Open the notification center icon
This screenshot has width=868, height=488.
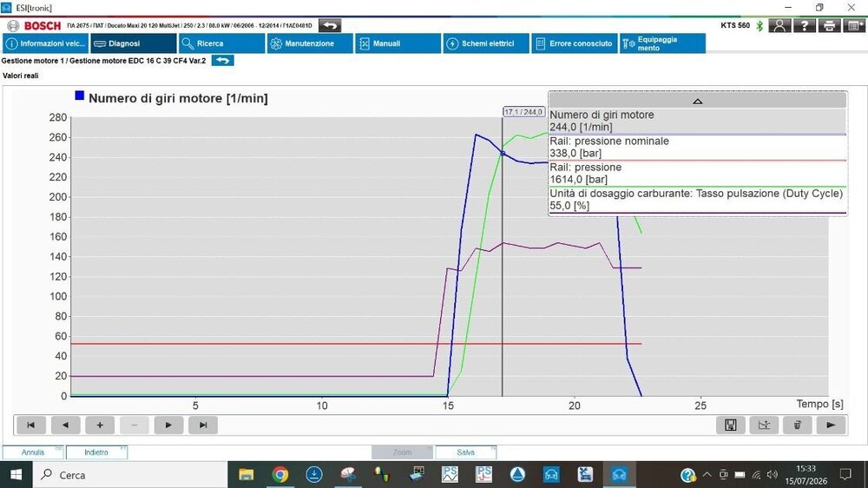click(x=845, y=475)
